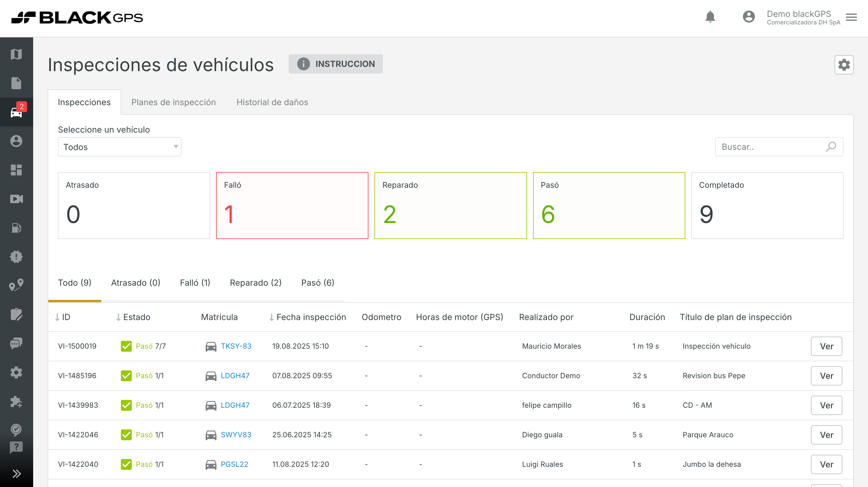
Task: Open vehicle link LDGH47 dated 07.08.2025
Action: point(235,376)
